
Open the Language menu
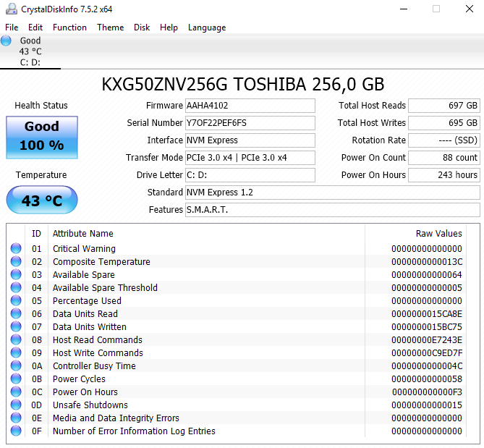point(207,28)
